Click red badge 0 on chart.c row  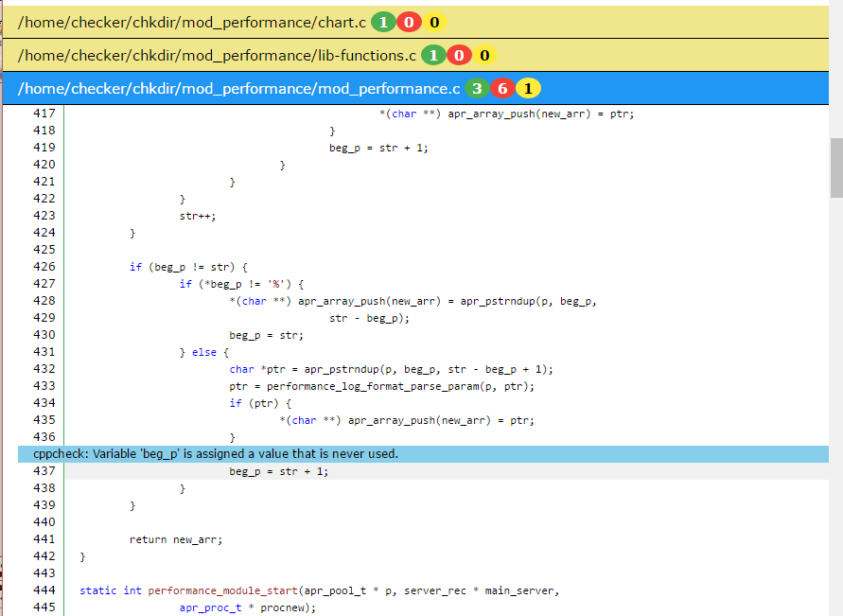click(409, 23)
